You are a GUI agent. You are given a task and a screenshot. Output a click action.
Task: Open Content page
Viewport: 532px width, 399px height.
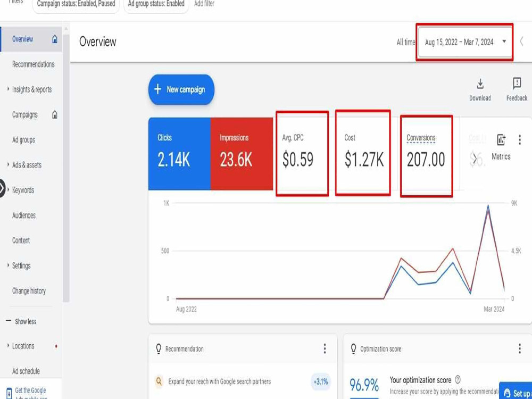coord(21,240)
